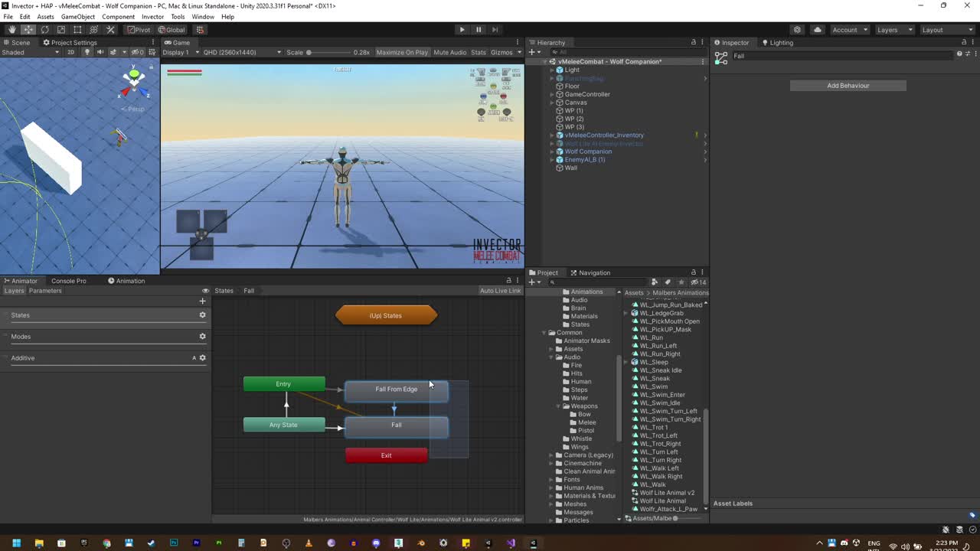Toggle Maximize On Play
Screen dimensions: 980x551
point(402,52)
